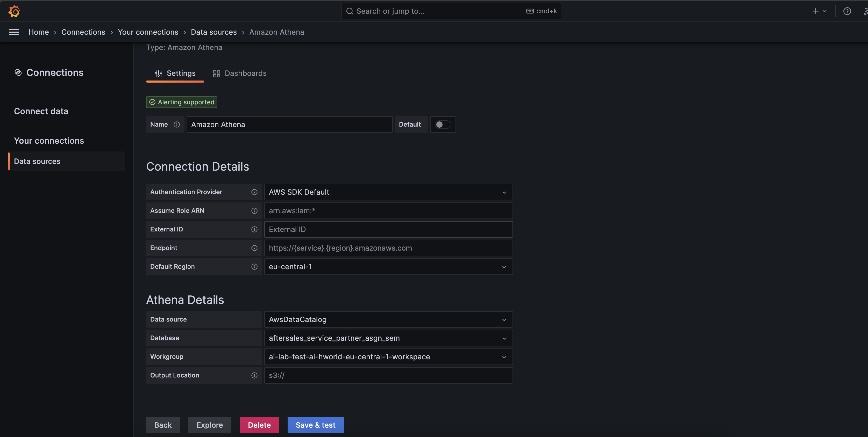Select Connect data in sidebar
This screenshot has height=437, width=868.
41,111
